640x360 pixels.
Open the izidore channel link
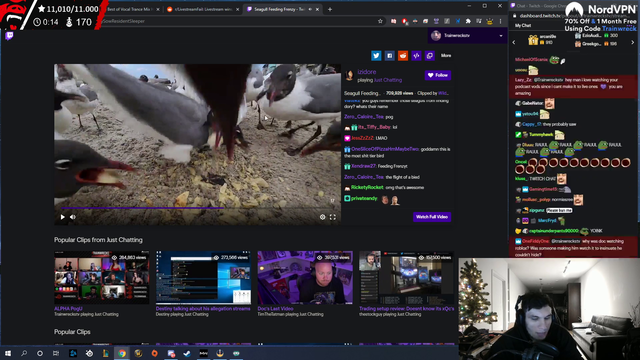tap(367, 72)
